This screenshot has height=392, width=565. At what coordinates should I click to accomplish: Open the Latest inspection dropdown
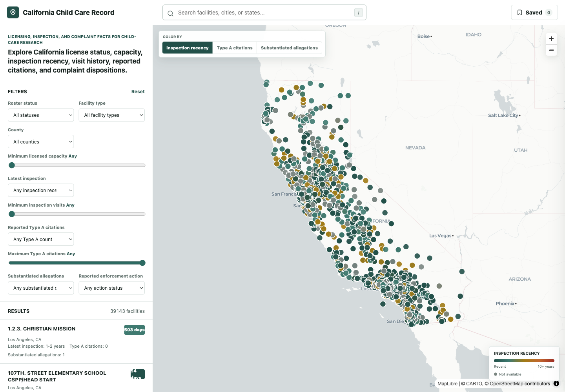pyautogui.click(x=41, y=191)
